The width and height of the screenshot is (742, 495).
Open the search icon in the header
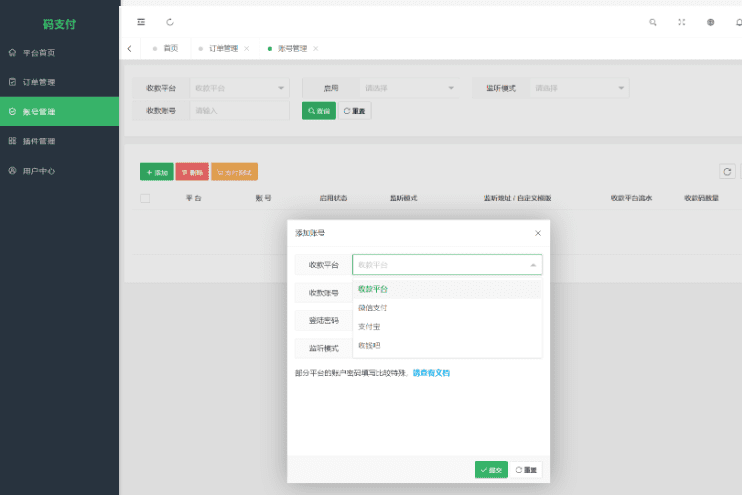click(653, 22)
